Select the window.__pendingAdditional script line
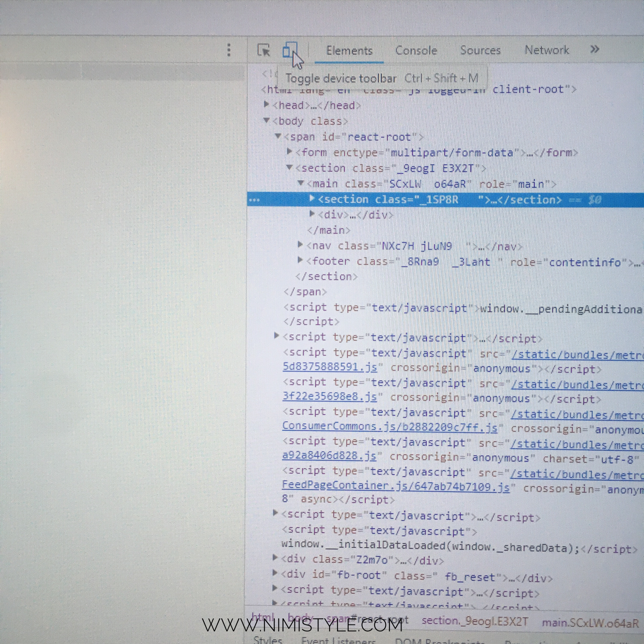Viewport: 644px width, 644px height. pos(463,309)
